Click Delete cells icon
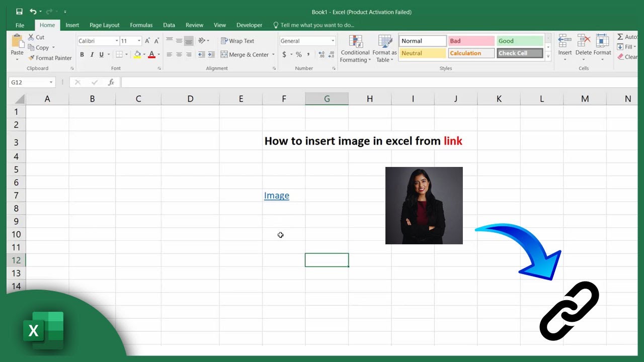 [584, 41]
